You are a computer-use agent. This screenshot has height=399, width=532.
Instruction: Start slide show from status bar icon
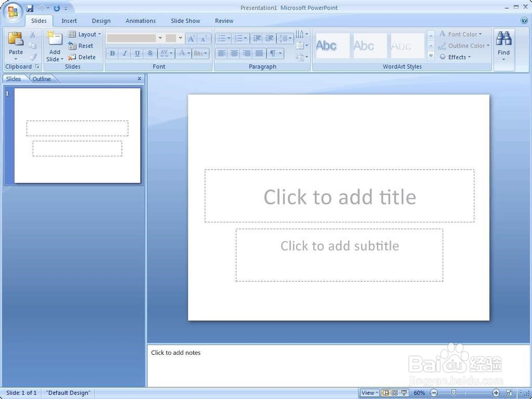(x=404, y=393)
